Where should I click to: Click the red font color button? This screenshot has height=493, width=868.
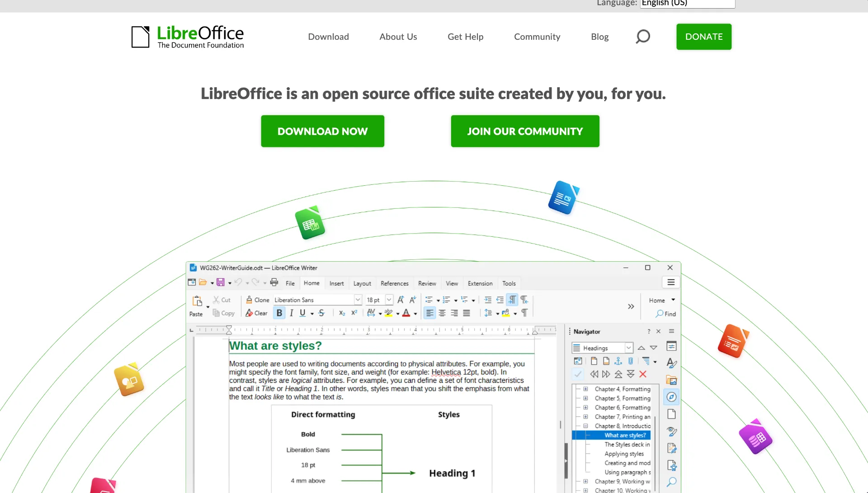[406, 313]
